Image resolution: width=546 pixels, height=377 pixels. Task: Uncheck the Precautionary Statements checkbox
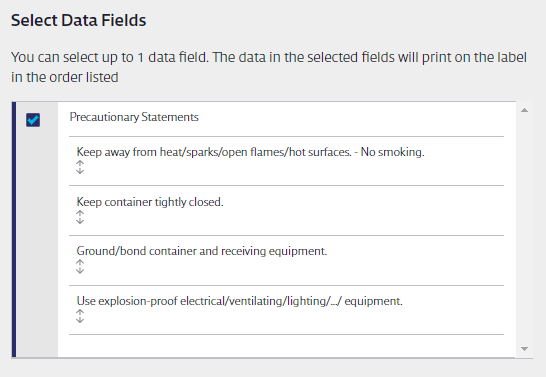tap(33, 120)
